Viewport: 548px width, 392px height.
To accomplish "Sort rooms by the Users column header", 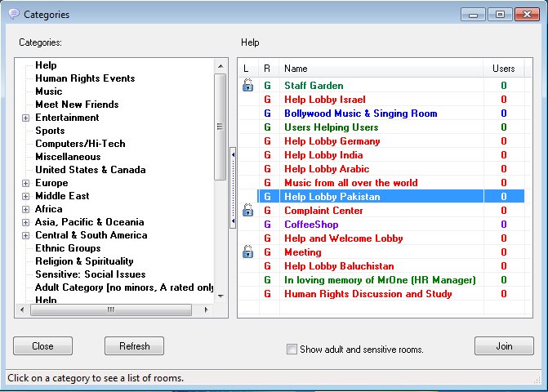I will 503,69.
